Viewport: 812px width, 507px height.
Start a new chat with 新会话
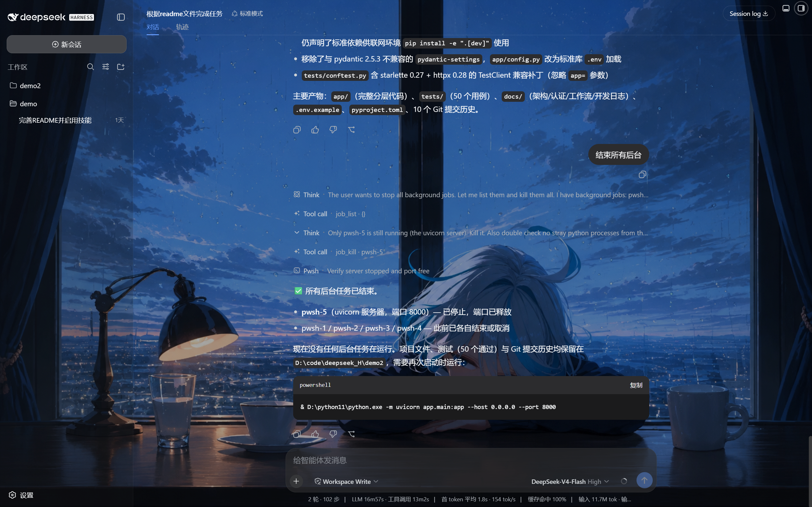click(66, 44)
